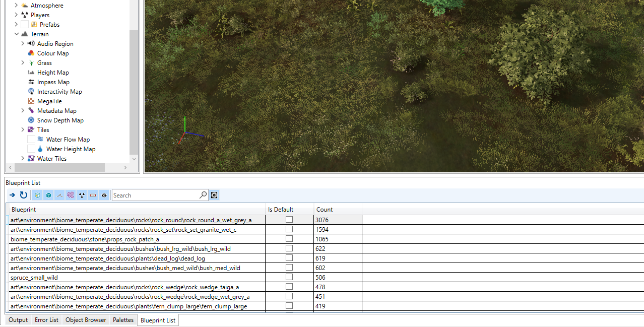Select the Blueprint List tab
The width and height of the screenshot is (644, 327).
(x=158, y=320)
